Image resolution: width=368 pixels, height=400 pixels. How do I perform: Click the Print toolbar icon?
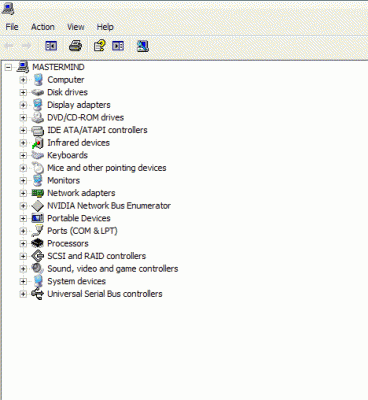click(x=75, y=46)
